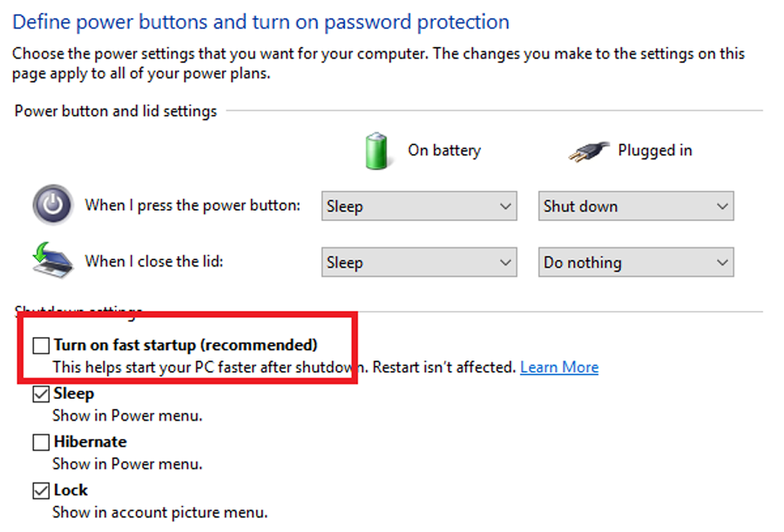Open the Learn More link
Viewport: 784px width, 532px height.
click(559, 367)
